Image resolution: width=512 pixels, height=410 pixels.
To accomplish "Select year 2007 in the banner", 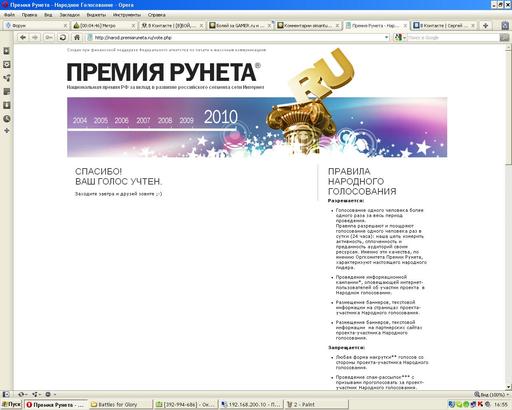I will [x=143, y=120].
